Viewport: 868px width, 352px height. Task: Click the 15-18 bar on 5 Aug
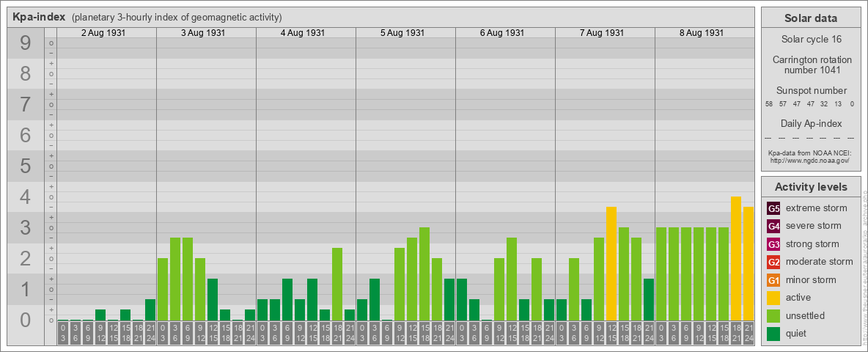[424, 274]
